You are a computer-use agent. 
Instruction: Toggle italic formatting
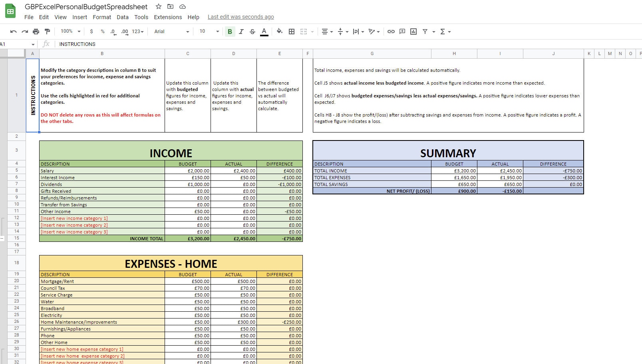point(241,31)
